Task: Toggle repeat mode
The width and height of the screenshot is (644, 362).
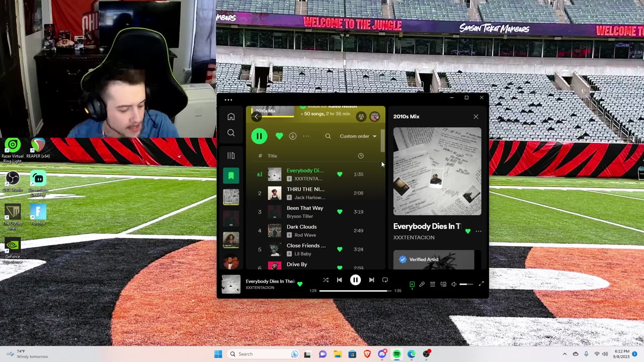Action: click(x=385, y=280)
